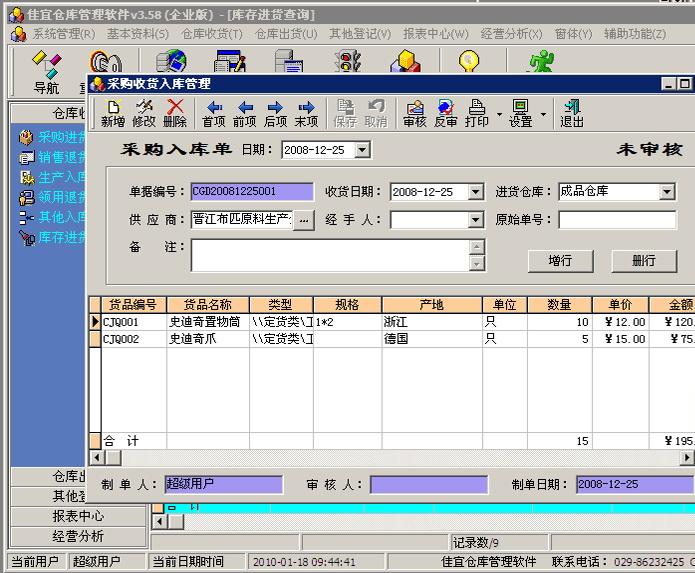Image resolution: width=695 pixels, height=573 pixels.
Task: Open 采购进货 in the sidebar
Action: [52, 137]
